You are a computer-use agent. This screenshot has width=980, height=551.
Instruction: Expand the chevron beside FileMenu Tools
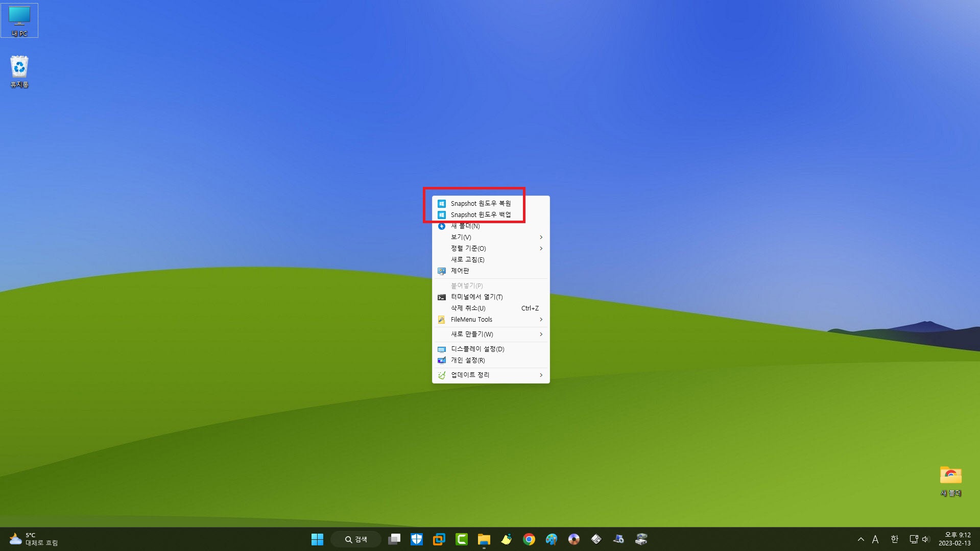coord(541,319)
